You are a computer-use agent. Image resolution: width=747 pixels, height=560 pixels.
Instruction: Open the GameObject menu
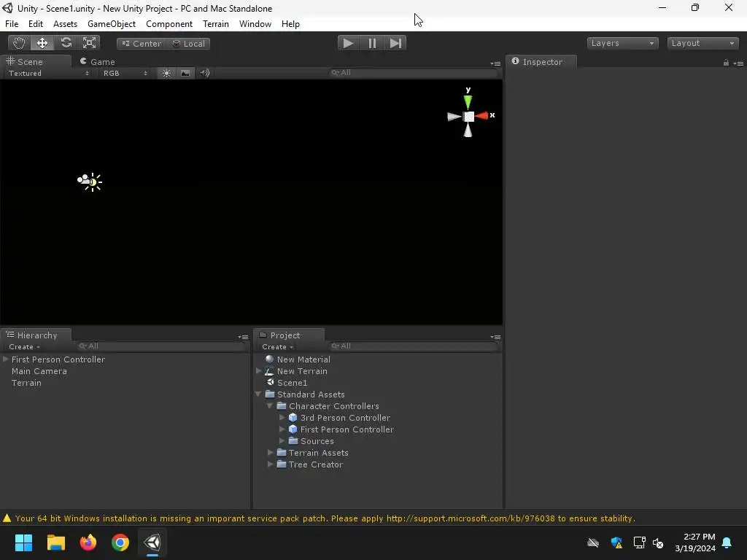pos(112,24)
